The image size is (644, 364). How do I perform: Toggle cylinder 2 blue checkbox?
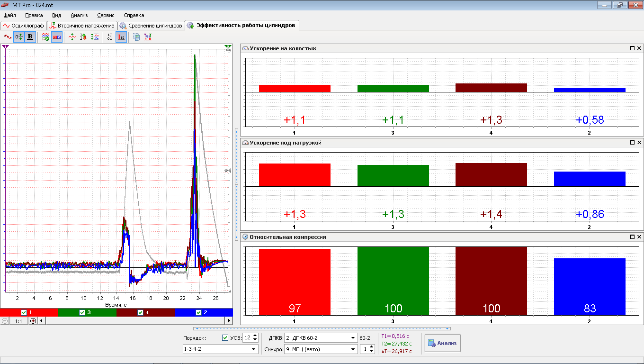point(199,312)
